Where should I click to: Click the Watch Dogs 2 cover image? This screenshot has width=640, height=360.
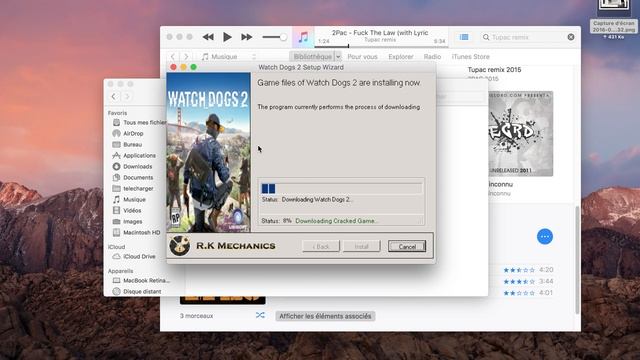[209, 152]
